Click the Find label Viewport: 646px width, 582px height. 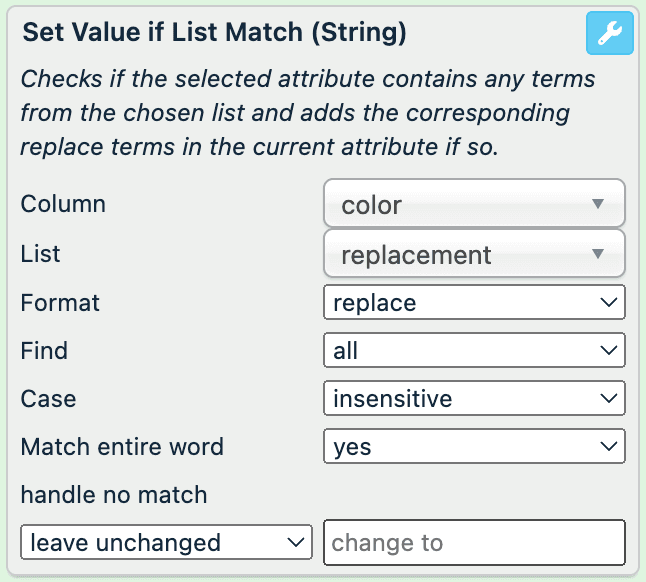44,350
